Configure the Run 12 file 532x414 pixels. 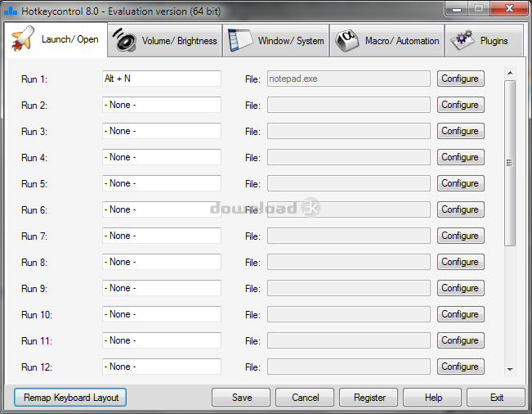click(x=460, y=366)
